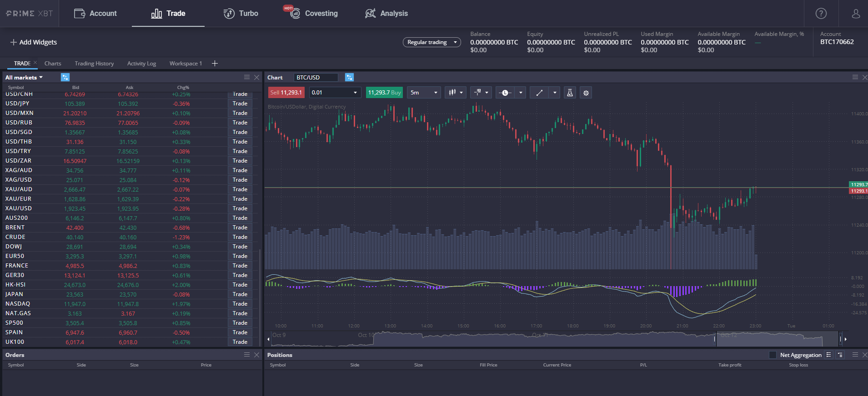Image resolution: width=868 pixels, height=396 pixels.
Task: Click the Sell 11,293.1 button
Action: [286, 93]
